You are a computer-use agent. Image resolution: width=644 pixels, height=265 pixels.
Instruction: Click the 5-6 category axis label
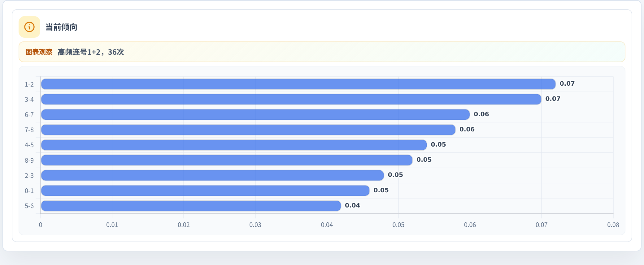(29, 206)
